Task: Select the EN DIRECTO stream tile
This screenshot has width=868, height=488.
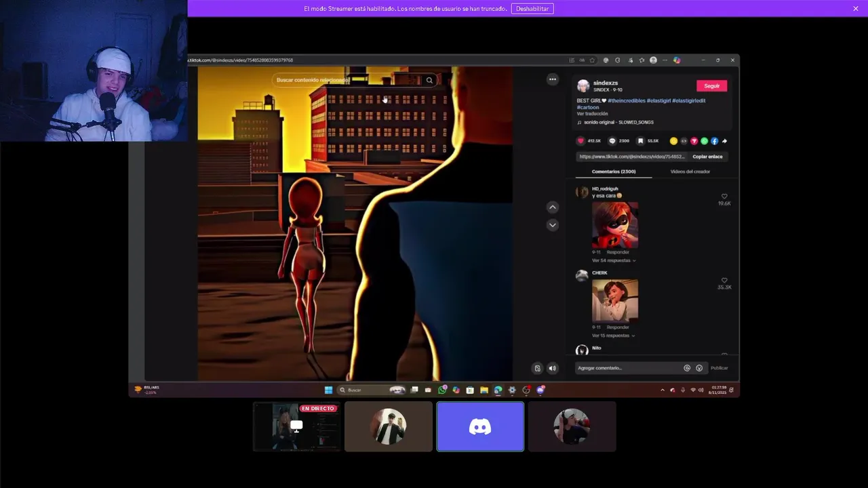Action: click(296, 426)
